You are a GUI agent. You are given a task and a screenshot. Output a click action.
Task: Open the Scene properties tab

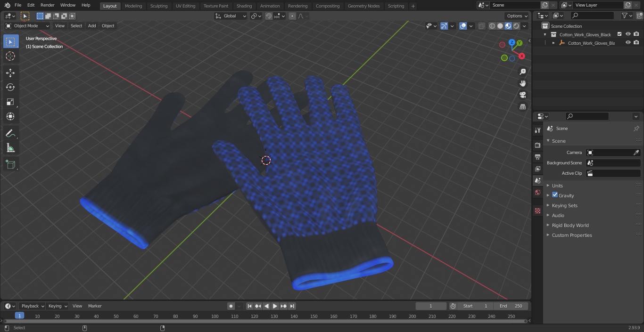(537, 180)
